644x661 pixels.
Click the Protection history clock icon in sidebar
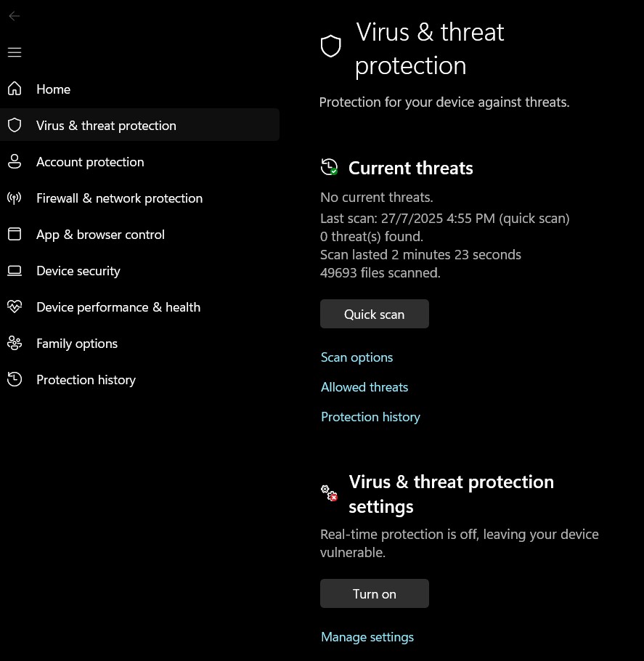(15, 379)
